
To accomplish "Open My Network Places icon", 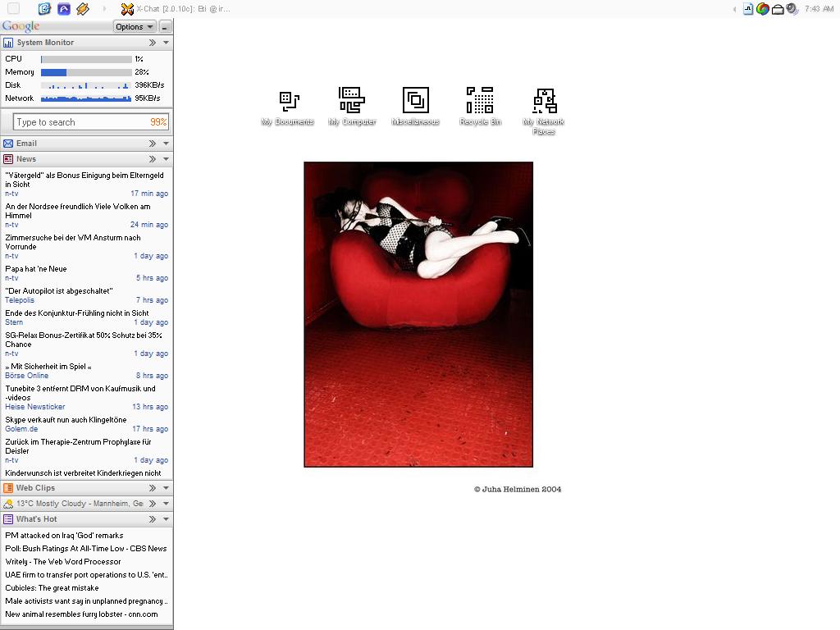I will click(544, 101).
